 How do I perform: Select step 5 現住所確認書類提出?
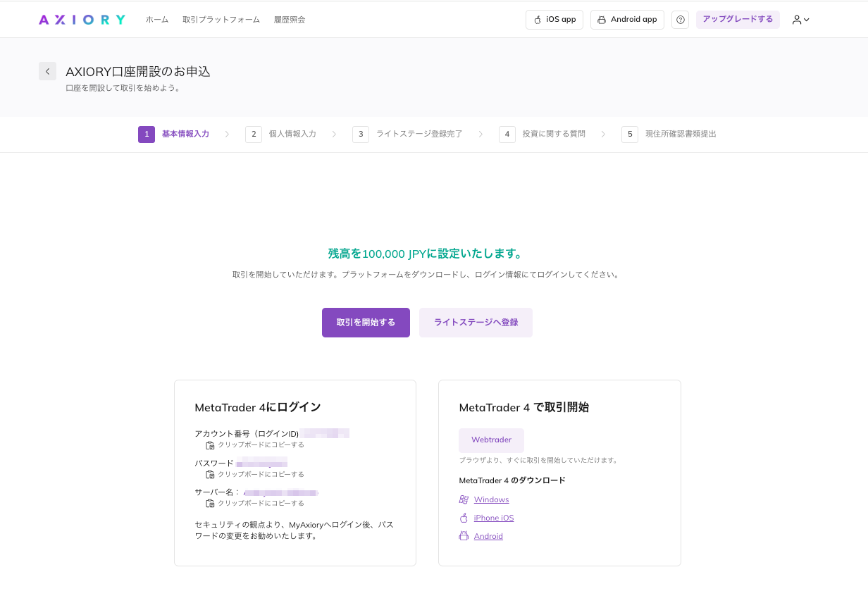pos(669,134)
